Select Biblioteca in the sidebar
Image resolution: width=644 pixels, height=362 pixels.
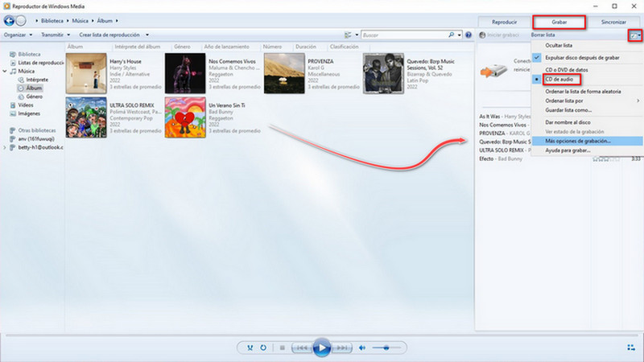pyautogui.click(x=29, y=54)
